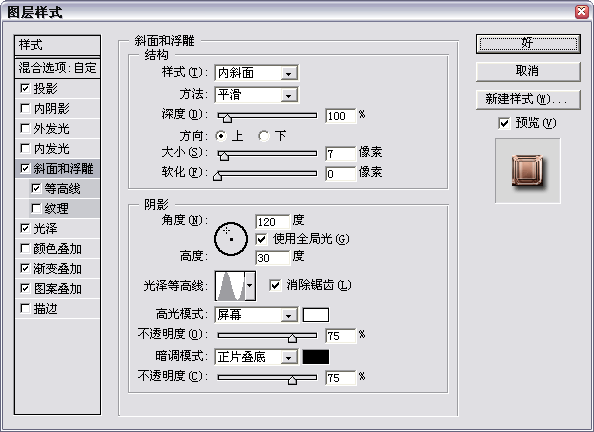Screen dimensions: 594x432
Task: Click the 好 OK button
Action: (528, 44)
